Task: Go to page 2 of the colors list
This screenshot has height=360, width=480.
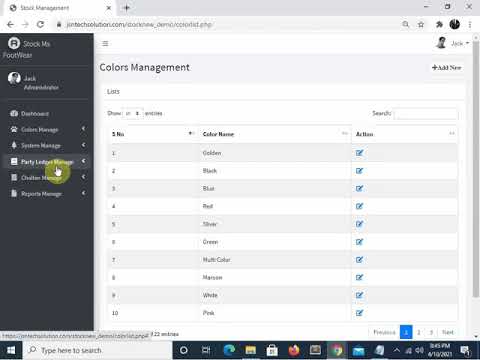Action: point(419,332)
